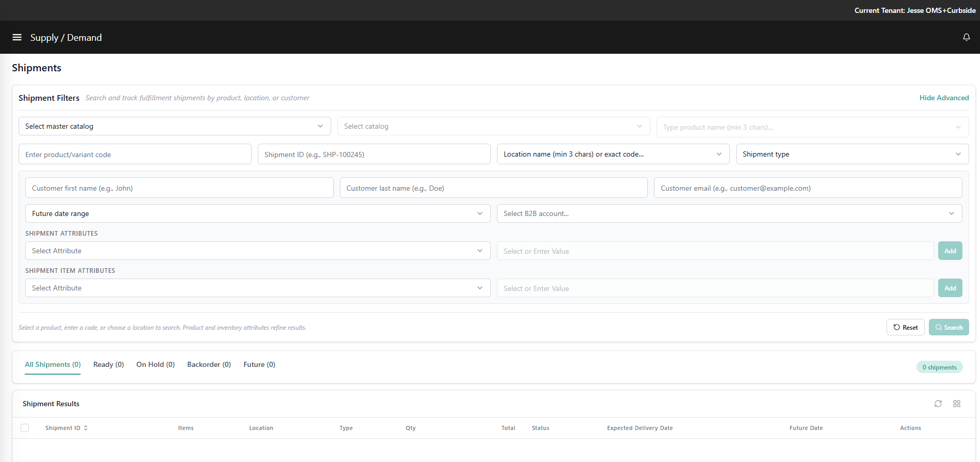Switch to grid view of results
Viewport: 980px width, 462px height.
click(957, 404)
